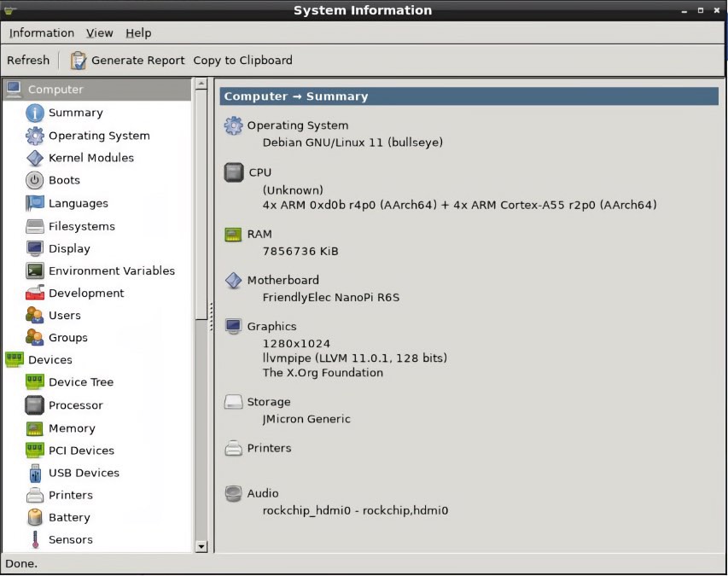
Task: Click the Printers icon in summary pane
Action: click(x=233, y=448)
